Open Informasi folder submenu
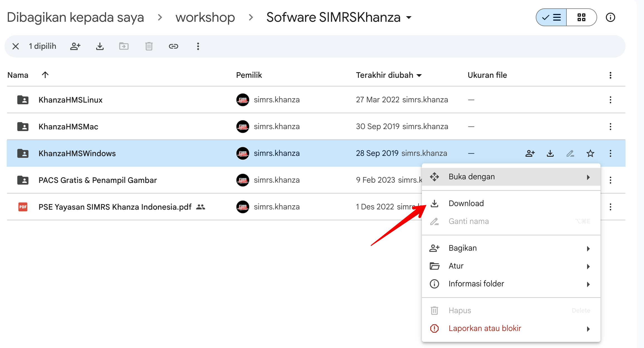644x348 pixels. pos(511,284)
